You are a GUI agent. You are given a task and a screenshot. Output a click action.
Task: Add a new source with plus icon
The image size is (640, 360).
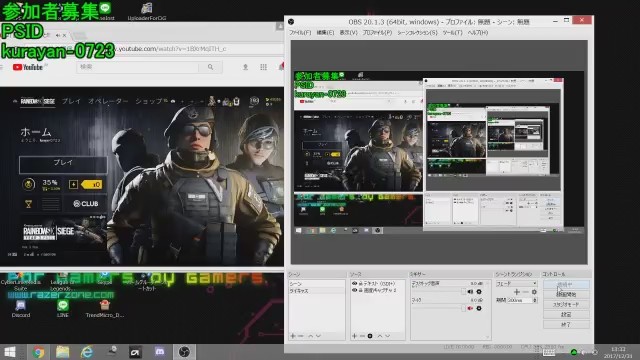pyautogui.click(x=354, y=336)
